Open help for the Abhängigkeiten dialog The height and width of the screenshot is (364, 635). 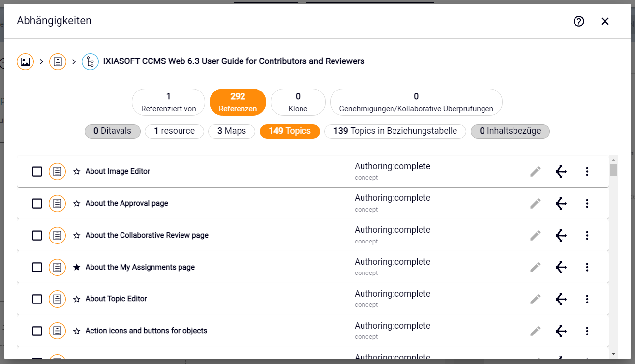tap(579, 21)
